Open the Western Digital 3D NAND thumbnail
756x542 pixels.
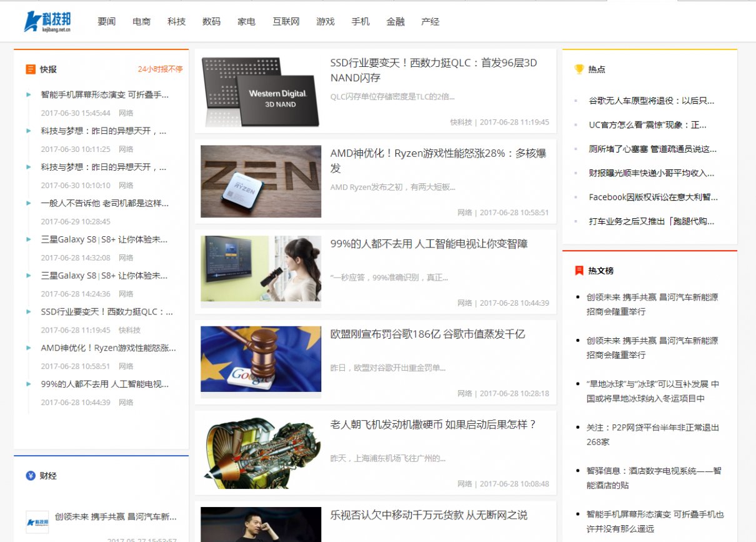click(261, 91)
